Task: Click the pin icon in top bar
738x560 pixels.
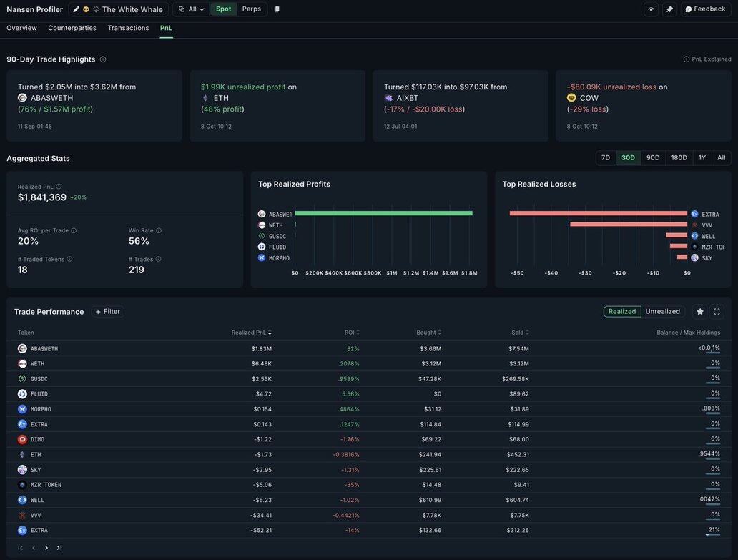Action: (669, 9)
